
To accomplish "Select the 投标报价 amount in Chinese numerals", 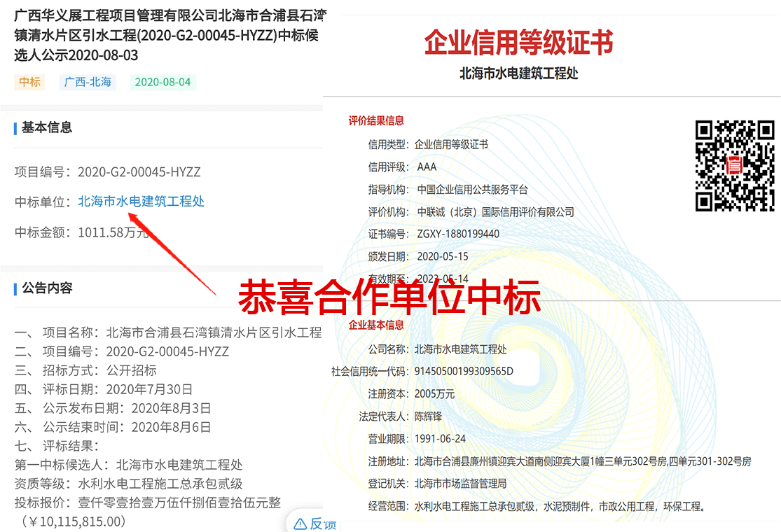I will coord(179,503).
